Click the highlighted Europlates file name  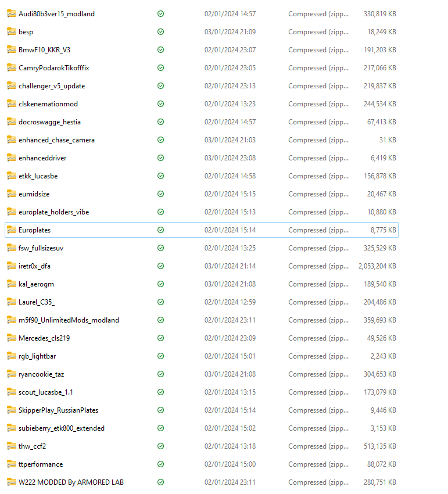click(35, 230)
